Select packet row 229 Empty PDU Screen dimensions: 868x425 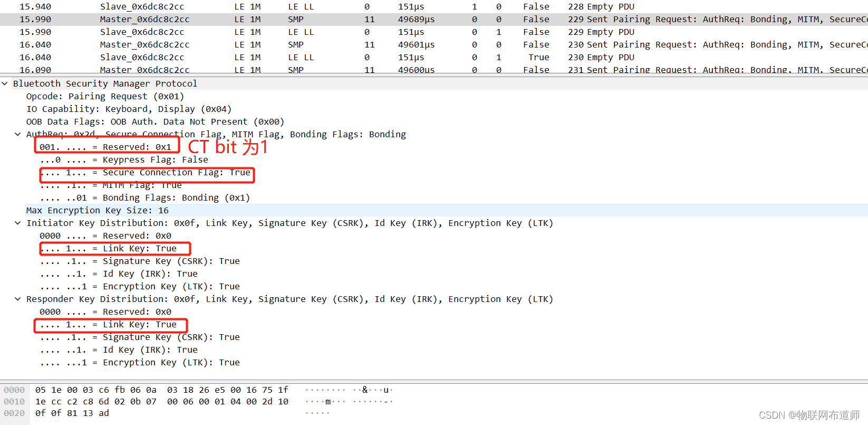[x=434, y=32]
